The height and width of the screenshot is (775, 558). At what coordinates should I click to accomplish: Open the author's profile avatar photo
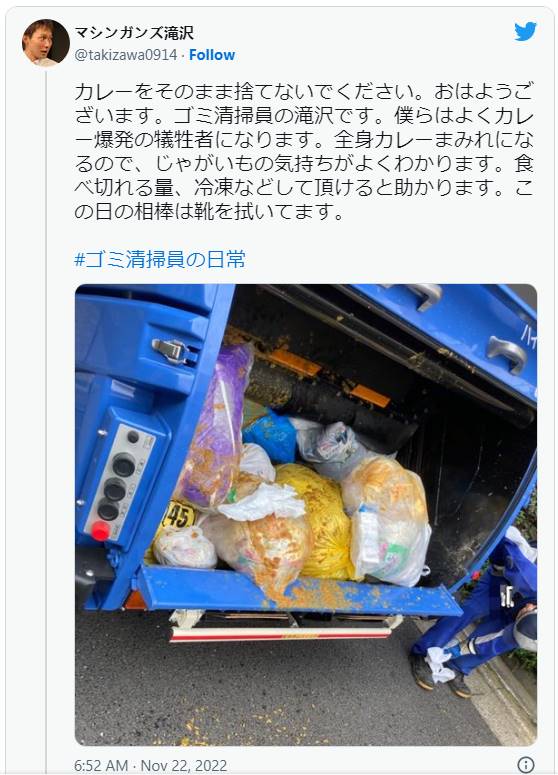[x=46, y=43]
